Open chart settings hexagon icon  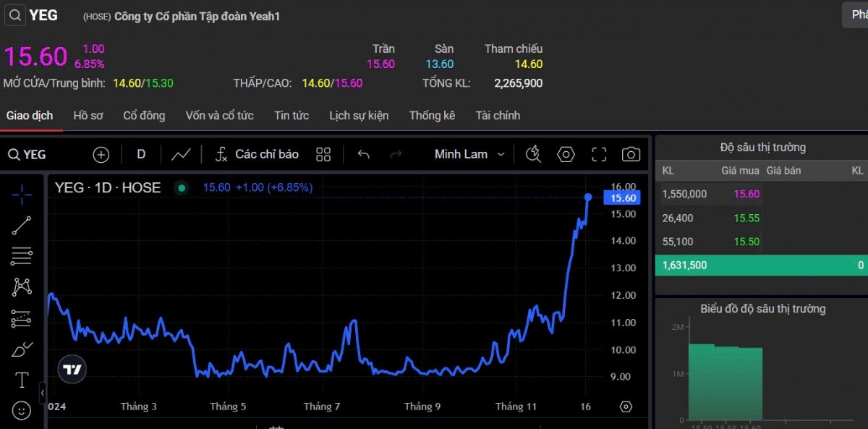[566, 154]
